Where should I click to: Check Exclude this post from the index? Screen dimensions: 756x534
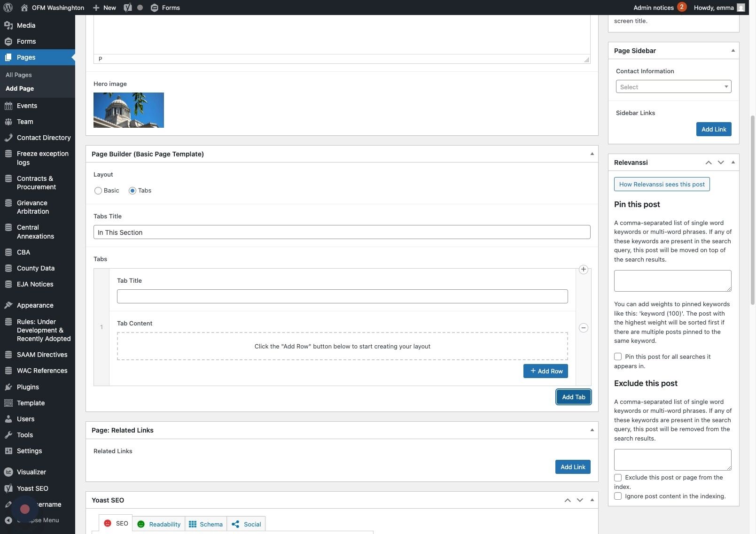(x=618, y=478)
